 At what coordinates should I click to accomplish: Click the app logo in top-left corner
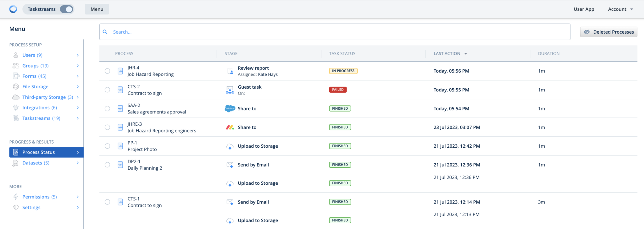pos(13,9)
